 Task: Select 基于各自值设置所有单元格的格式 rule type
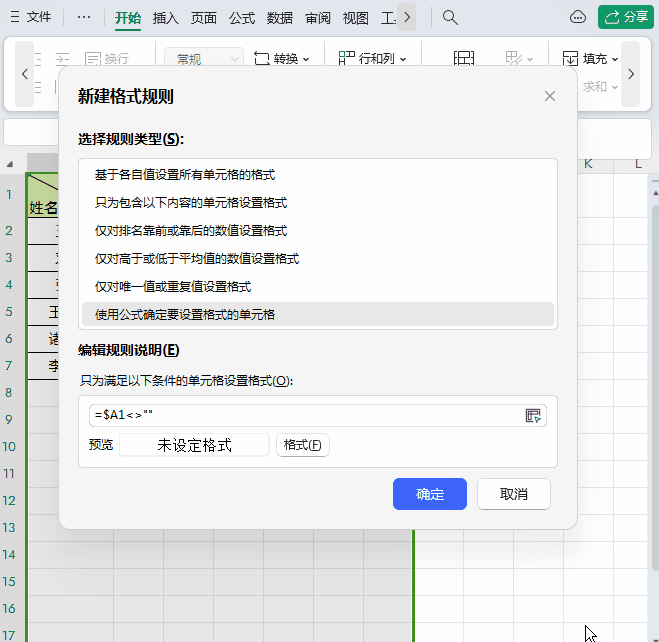pyautogui.click(x=318, y=175)
